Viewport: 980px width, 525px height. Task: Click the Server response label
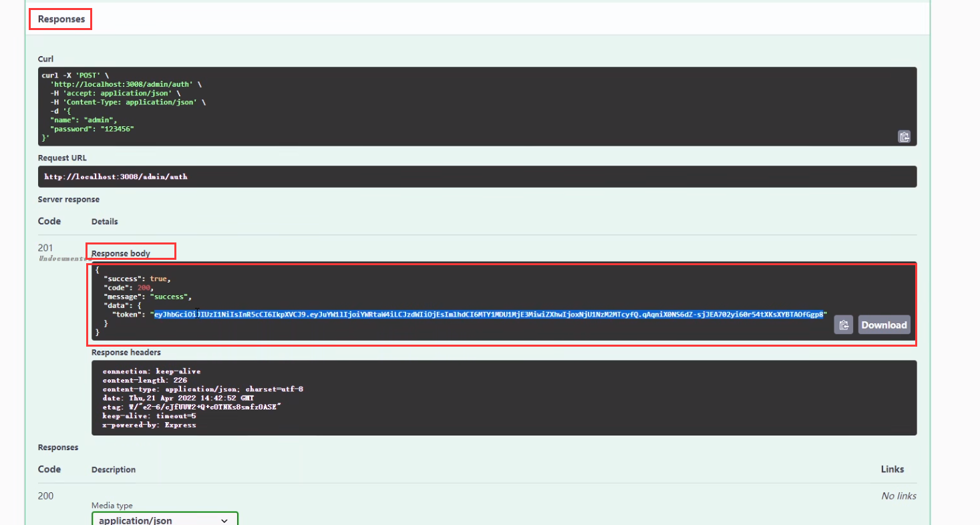[69, 199]
